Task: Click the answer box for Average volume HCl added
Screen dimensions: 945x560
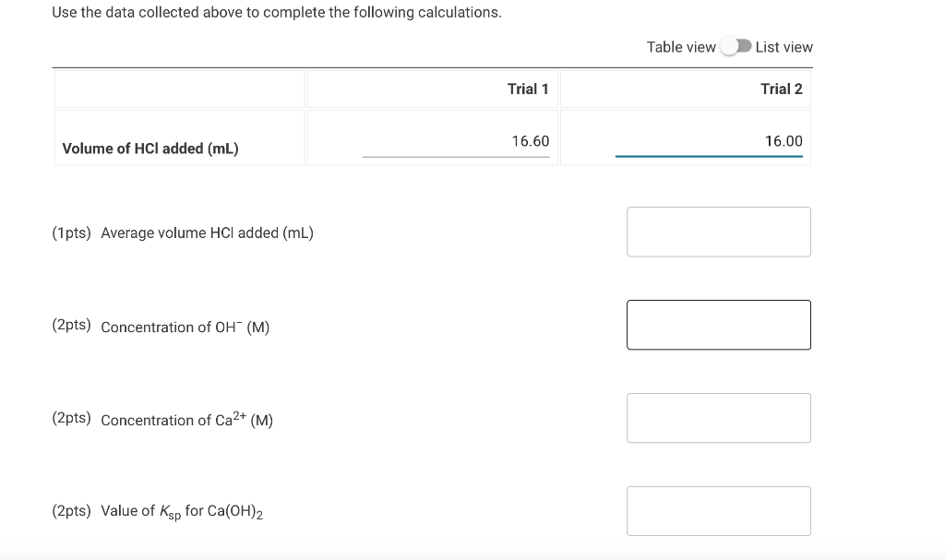Action: click(x=718, y=232)
